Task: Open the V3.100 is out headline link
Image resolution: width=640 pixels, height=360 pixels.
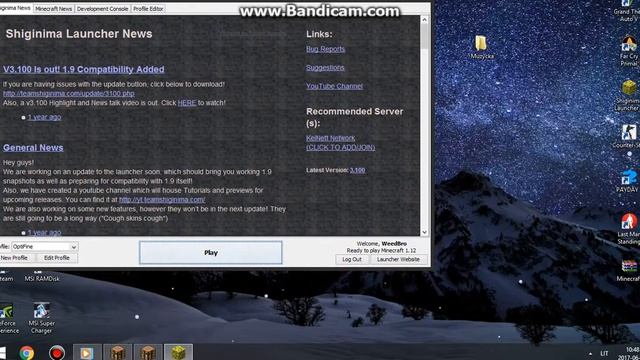Action: 84,69
